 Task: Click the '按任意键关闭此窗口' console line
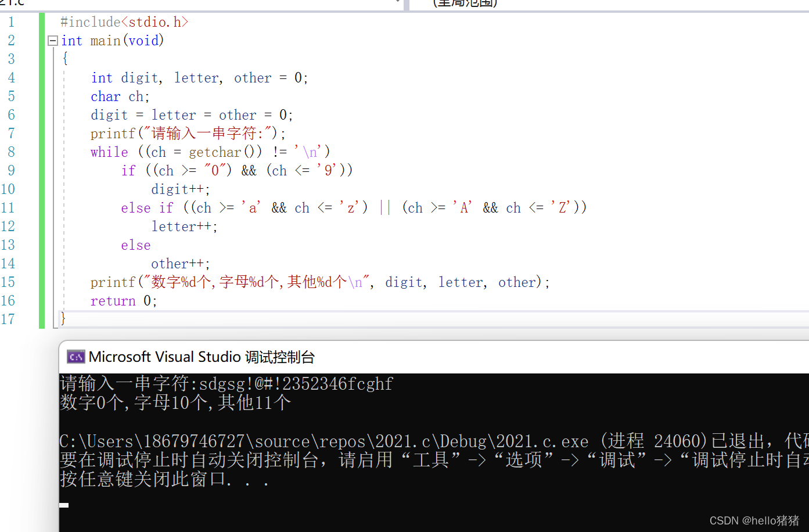coord(164,479)
